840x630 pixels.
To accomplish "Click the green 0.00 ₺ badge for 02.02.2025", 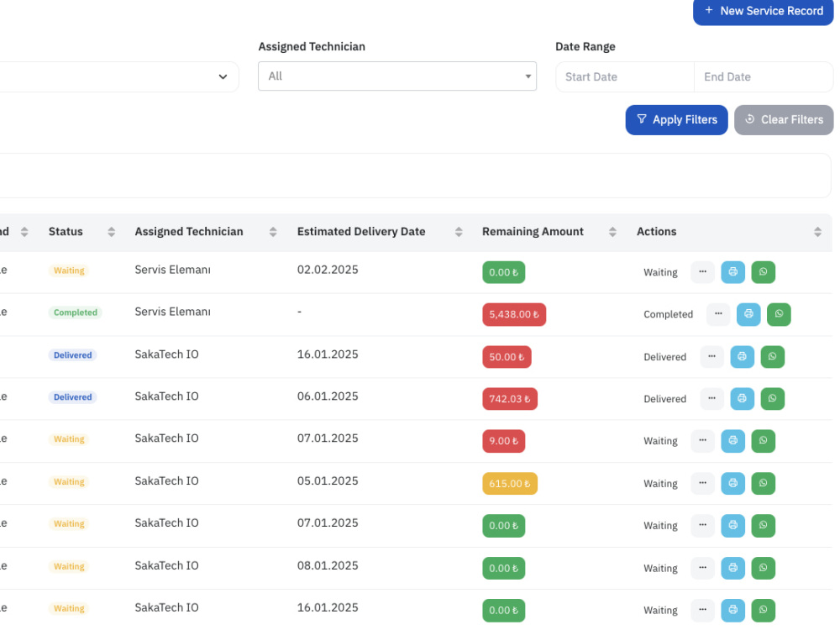I will coord(503,272).
